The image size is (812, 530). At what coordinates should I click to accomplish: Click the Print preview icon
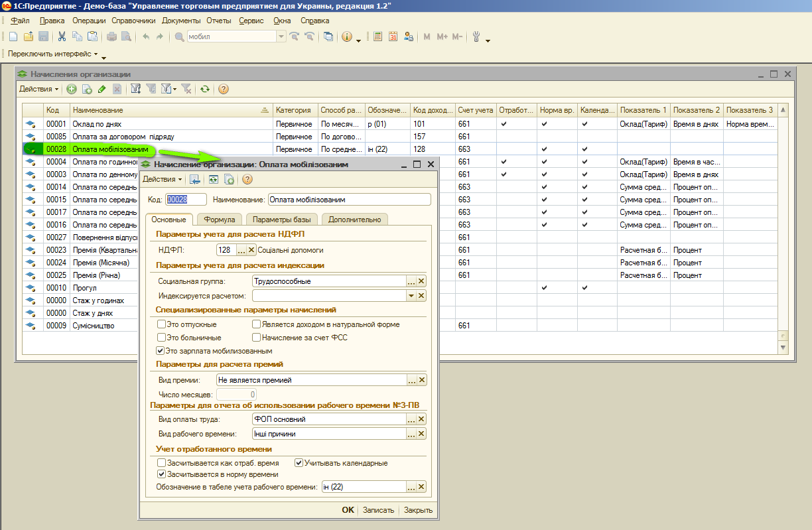point(126,37)
